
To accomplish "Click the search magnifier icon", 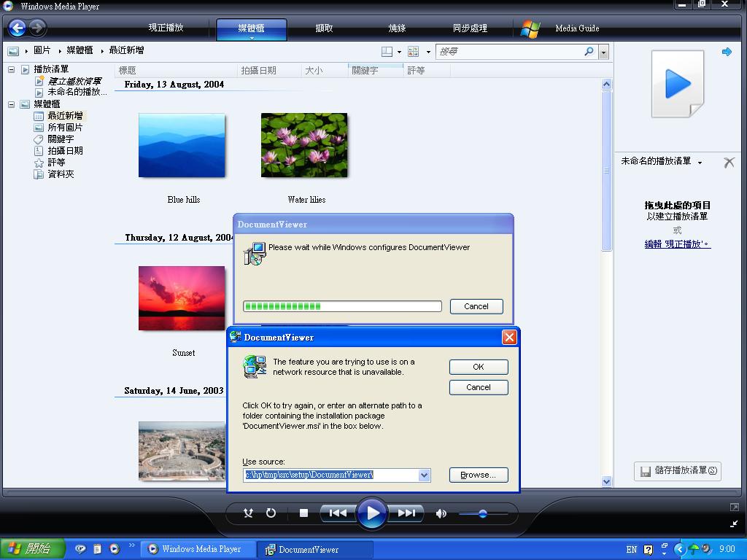I will [589, 52].
